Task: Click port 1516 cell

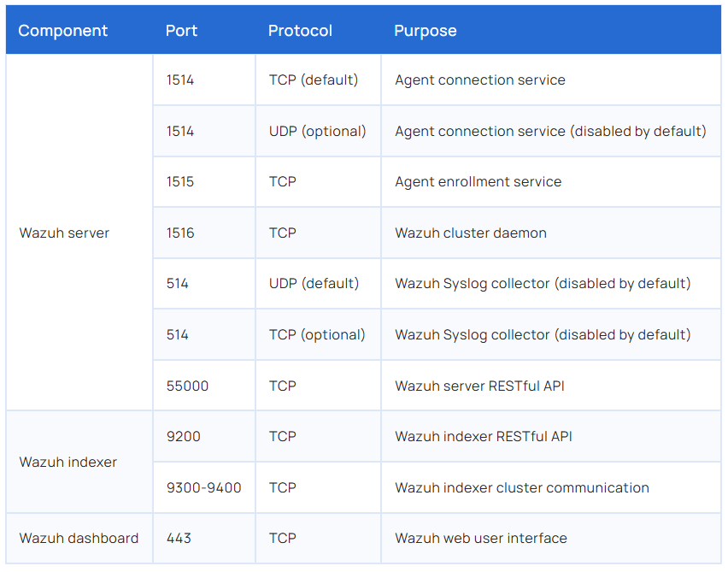Action: [180, 233]
